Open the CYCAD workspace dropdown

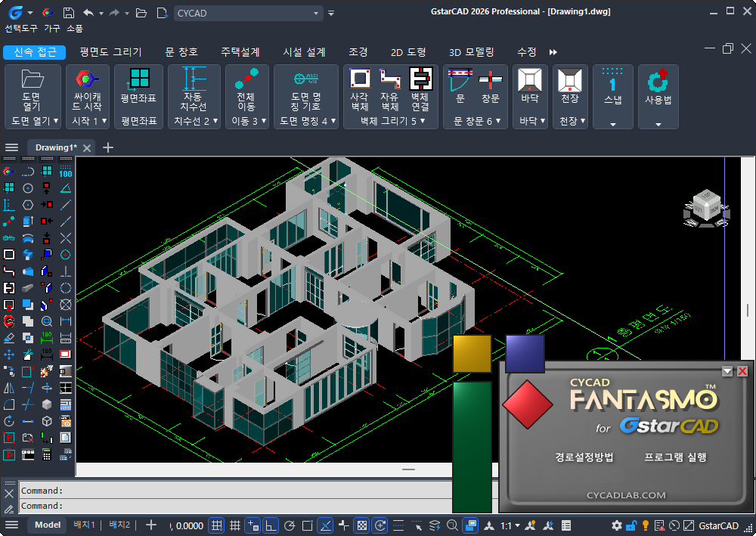click(x=316, y=13)
